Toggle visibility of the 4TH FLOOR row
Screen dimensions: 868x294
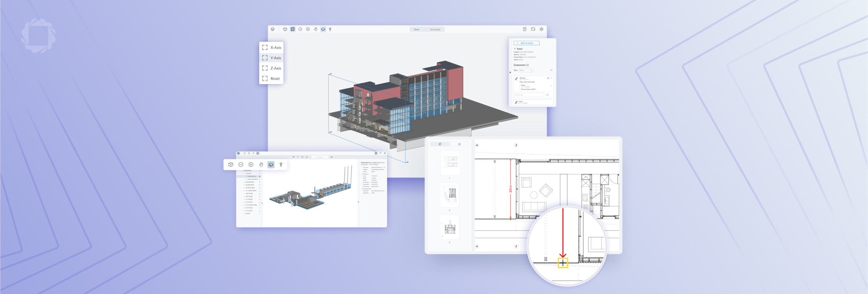(x=260, y=199)
